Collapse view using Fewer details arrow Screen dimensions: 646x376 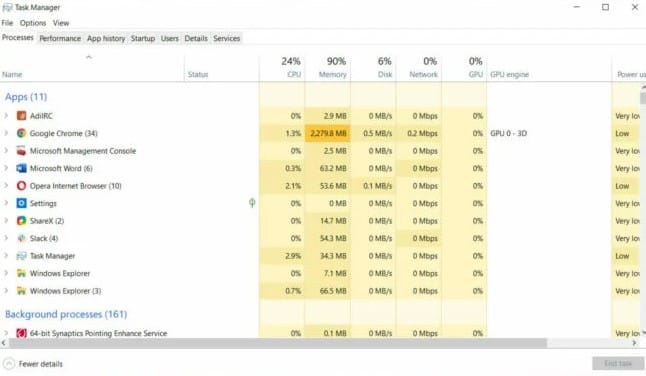pyautogui.click(x=9, y=364)
